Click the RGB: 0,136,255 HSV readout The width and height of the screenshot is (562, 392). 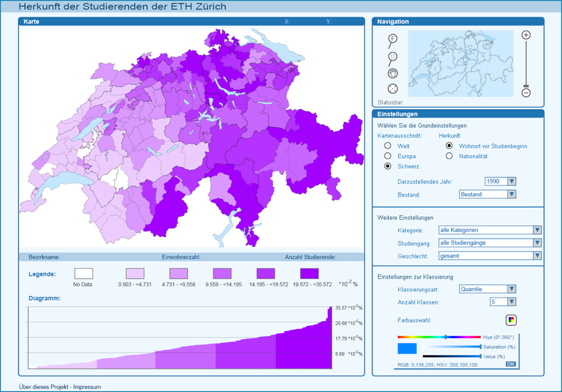point(437,365)
